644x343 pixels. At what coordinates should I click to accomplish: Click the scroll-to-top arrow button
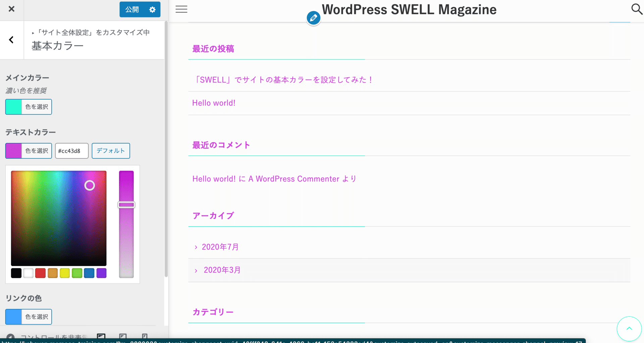(x=629, y=329)
